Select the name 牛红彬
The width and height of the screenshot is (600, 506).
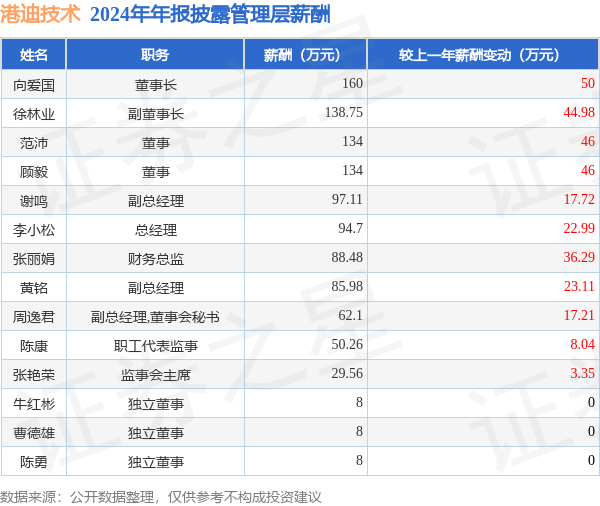[34, 404]
